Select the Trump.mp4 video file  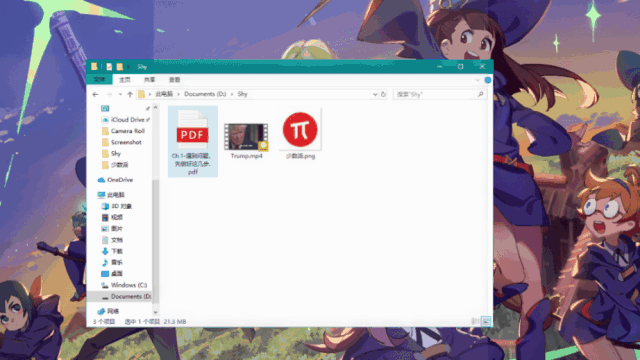246,141
